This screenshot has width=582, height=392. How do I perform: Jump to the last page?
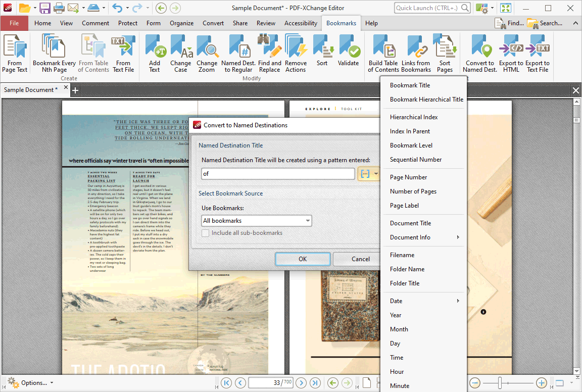pyautogui.click(x=315, y=383)
